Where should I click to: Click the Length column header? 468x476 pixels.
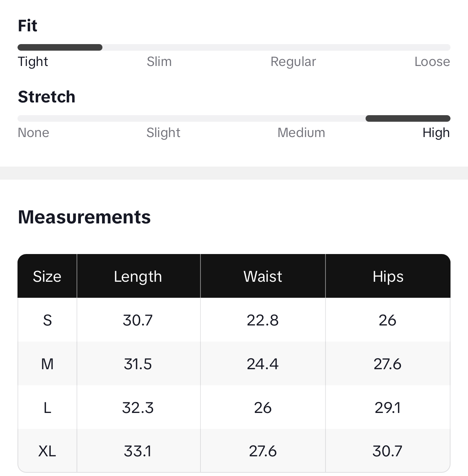click(x=138, y=277)
